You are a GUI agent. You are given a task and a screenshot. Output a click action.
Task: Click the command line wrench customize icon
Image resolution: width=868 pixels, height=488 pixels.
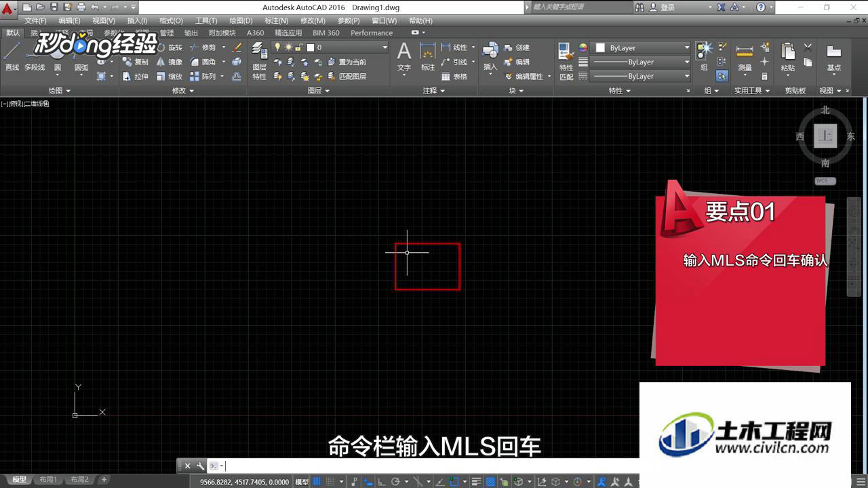pos(200,466)
